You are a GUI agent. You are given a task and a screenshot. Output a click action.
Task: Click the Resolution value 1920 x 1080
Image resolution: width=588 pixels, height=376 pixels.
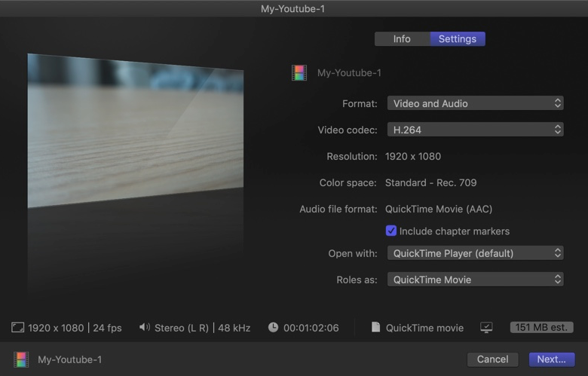click(x=413, y=156)
